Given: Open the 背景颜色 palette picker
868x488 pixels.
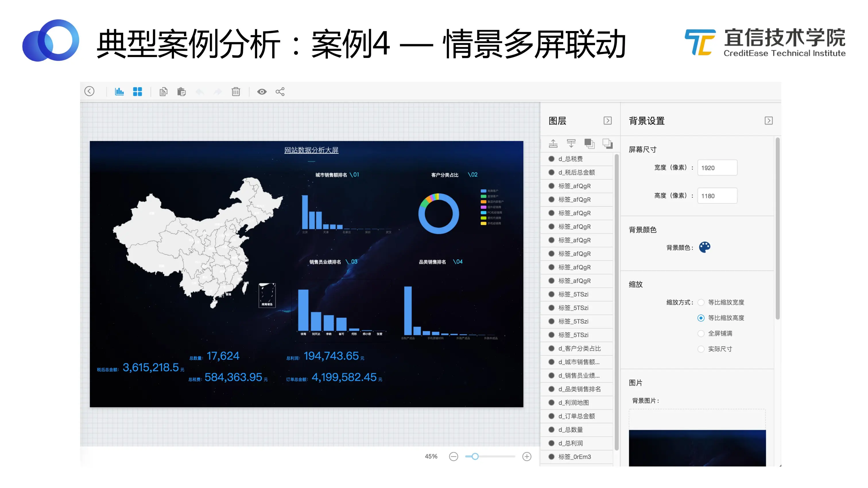Looking at the screenshot, I should tap(705, 247).
